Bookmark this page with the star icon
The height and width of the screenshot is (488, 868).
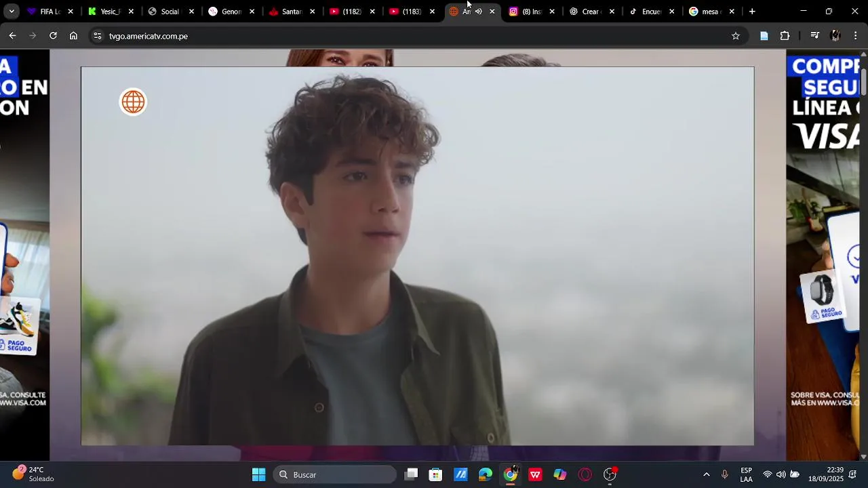[x=736, y=36]
